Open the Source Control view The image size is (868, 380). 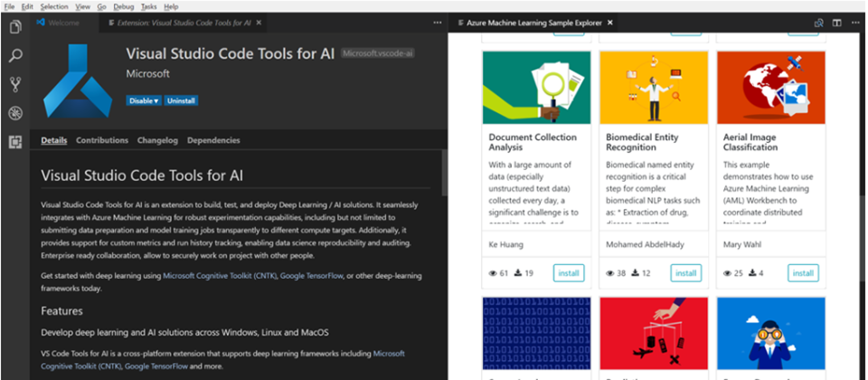coord(15,85)
